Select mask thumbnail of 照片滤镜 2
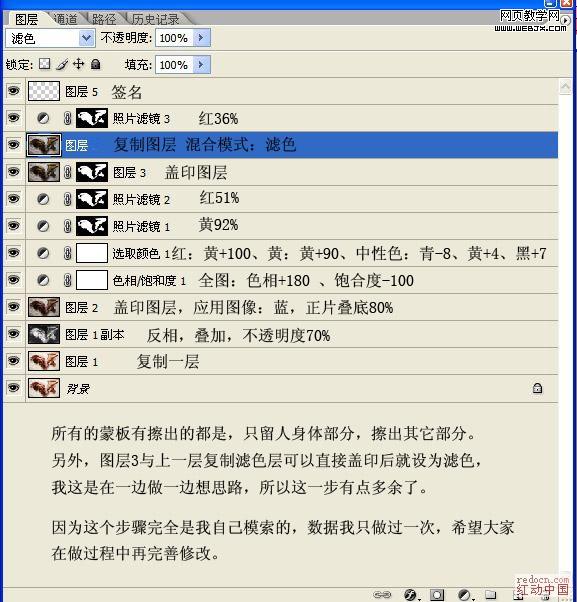 point(92,199)
